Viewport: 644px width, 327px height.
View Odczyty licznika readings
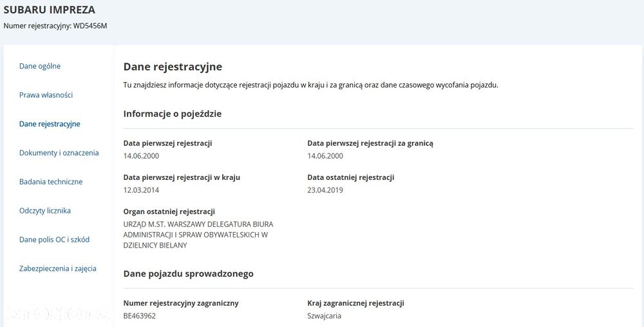click(x=45, y=211)
